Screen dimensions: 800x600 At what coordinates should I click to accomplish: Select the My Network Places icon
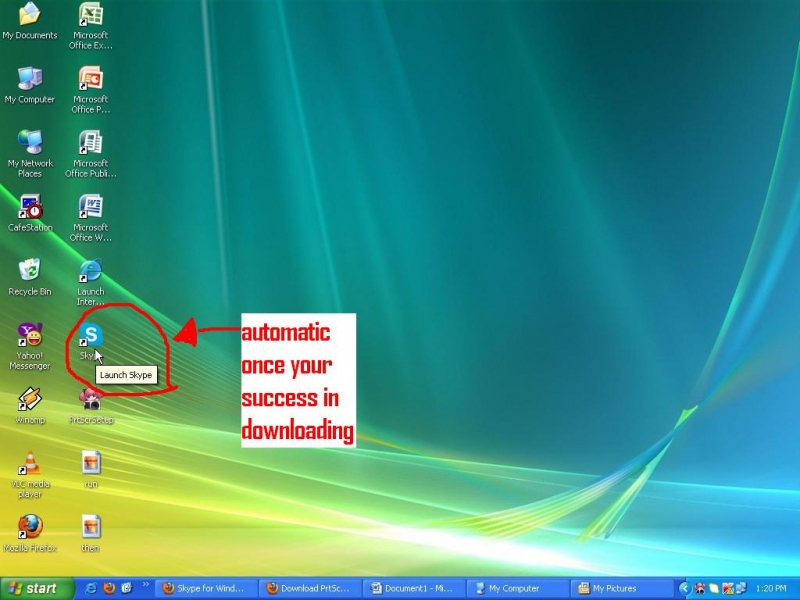pos(30,153)
